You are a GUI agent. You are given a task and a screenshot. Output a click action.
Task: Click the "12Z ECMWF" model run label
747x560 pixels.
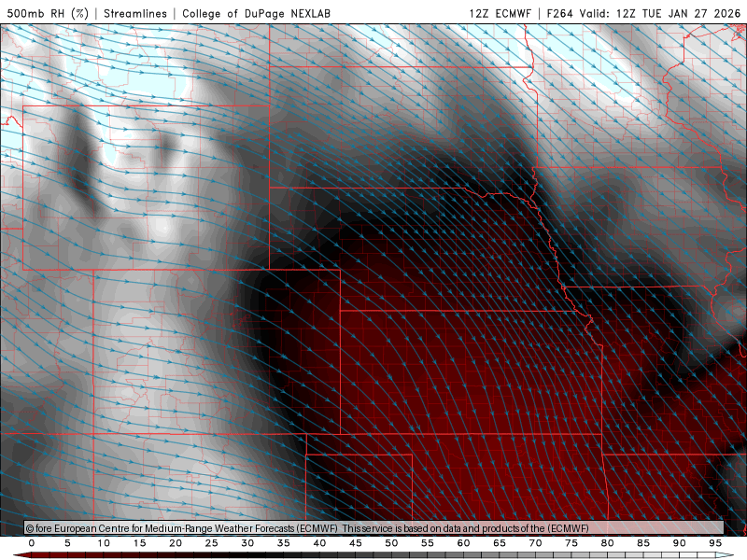click(x=500, y=13)
